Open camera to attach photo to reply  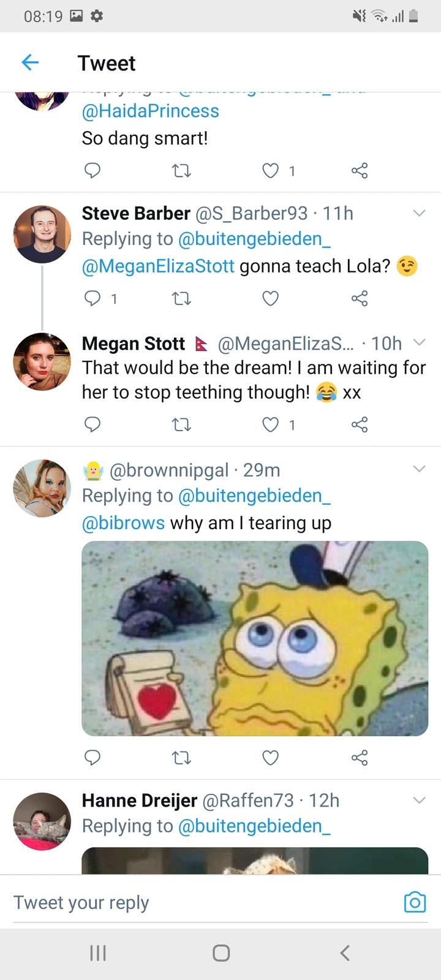[x=415, y=902]
